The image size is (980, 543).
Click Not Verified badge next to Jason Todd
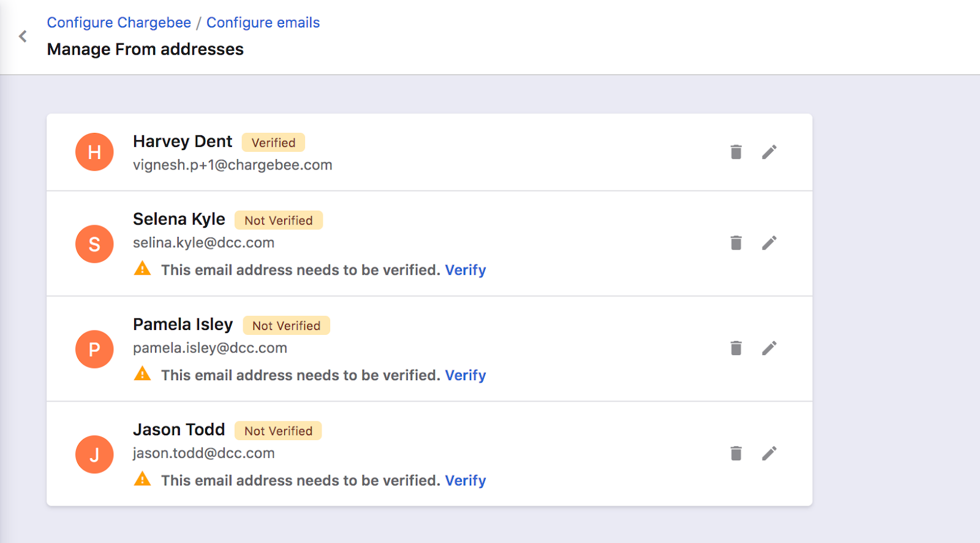(x=278, y=431)
